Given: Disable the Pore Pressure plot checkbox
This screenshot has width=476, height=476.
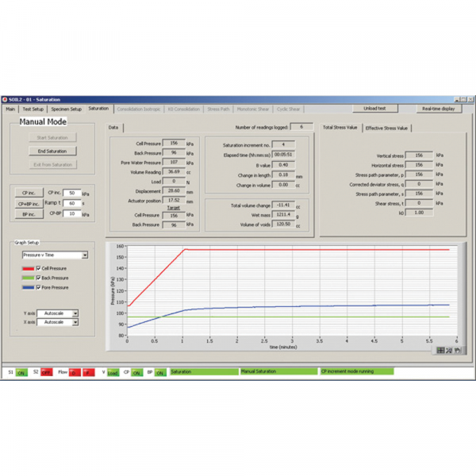Looking at the screenshot, I should click(x=39, y=287).
